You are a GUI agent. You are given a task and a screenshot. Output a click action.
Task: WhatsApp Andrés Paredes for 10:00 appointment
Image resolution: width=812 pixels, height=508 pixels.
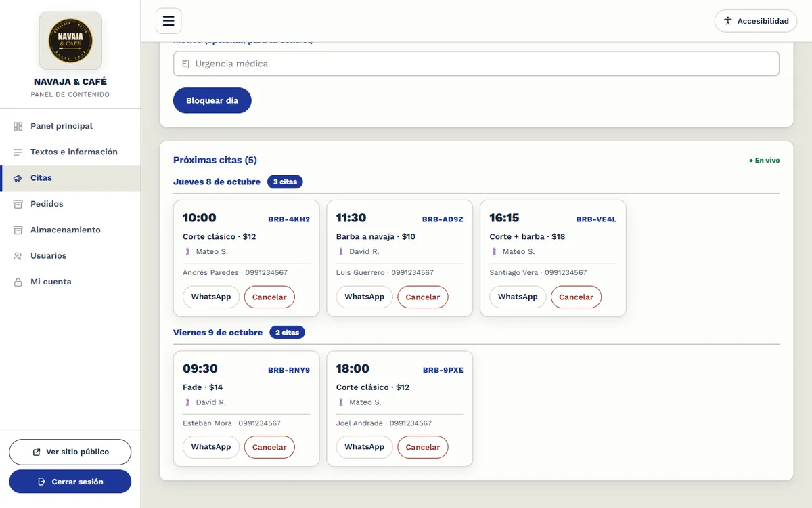211,297
